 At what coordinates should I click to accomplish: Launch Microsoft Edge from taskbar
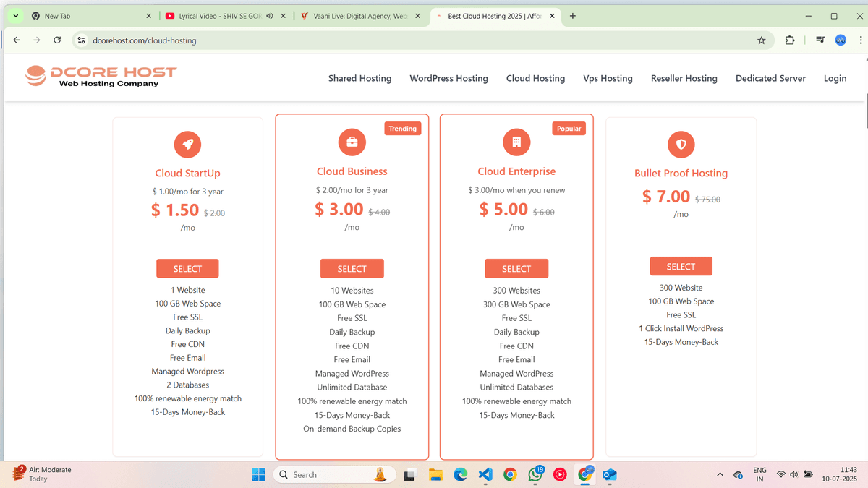click(460, 474)
